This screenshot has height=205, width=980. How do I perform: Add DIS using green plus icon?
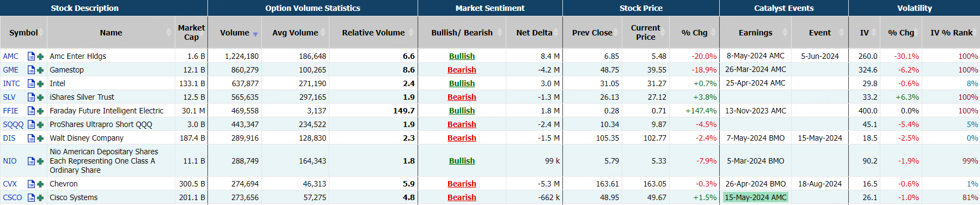[40, 138]
